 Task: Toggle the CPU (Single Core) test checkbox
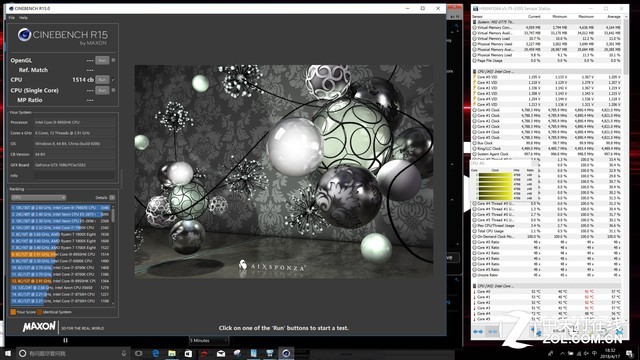click(113, 90)
